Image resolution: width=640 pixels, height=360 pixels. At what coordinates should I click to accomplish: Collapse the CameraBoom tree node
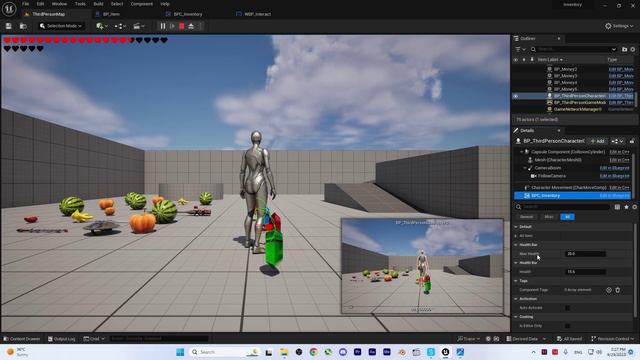tap(525, 168)
